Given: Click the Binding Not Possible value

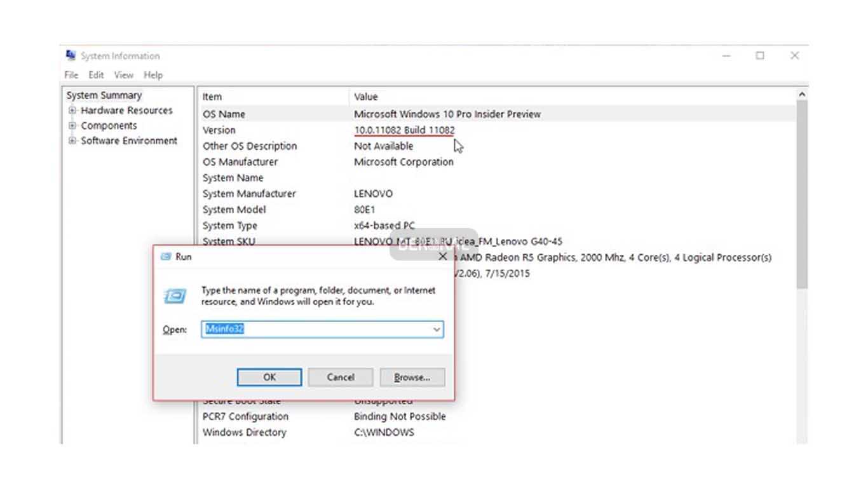Looking at the screenshot, I should tap(400, 417).
